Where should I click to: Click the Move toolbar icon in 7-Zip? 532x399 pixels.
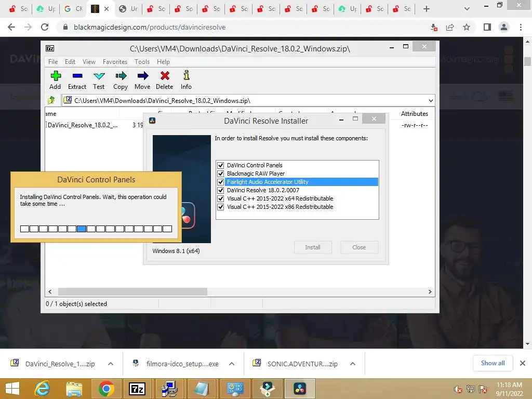[143, 76]
